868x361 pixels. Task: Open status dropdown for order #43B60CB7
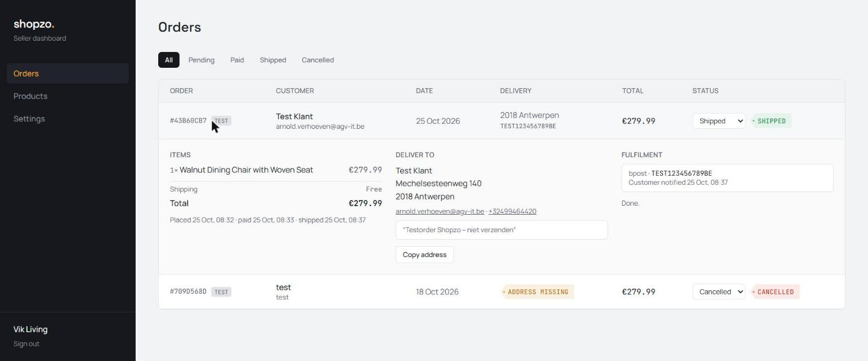[719, 121]
